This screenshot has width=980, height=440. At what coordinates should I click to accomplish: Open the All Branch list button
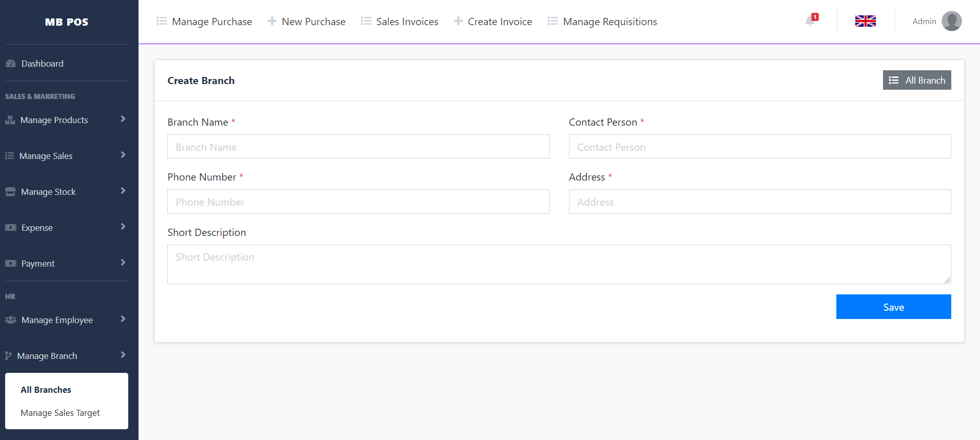(916, 81)
